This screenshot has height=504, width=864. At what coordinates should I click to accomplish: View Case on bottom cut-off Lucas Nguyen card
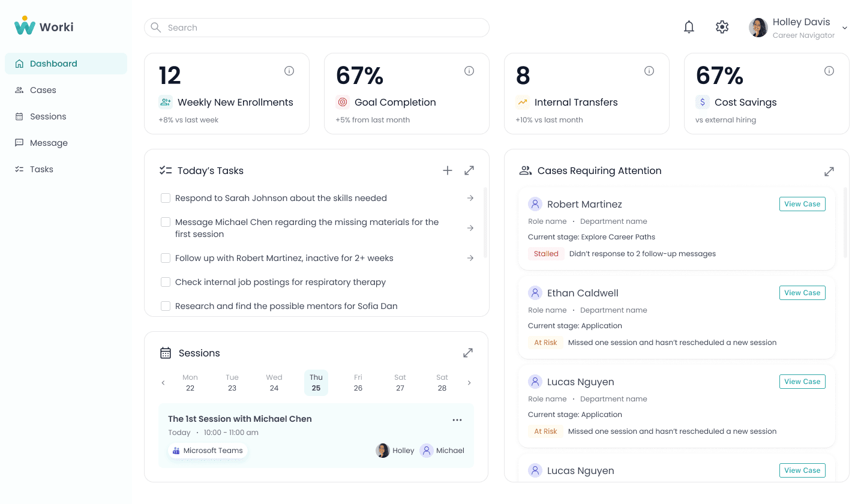[x=802, y=470]
